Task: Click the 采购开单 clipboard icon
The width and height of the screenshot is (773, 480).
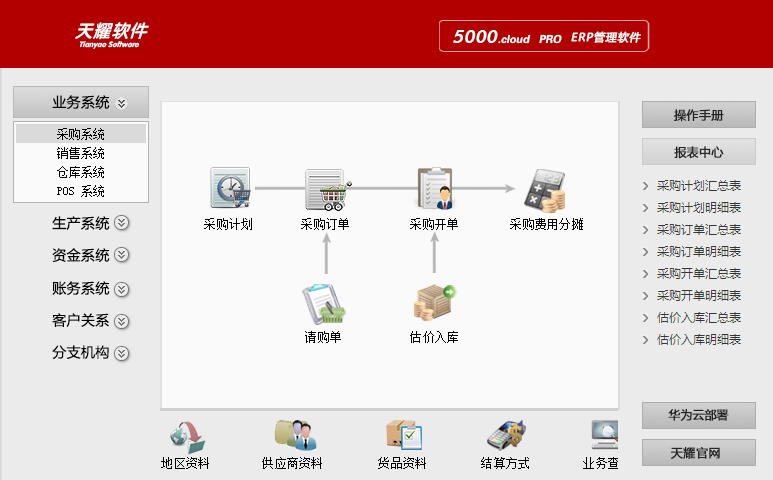Action: click(x=434, y=188)
